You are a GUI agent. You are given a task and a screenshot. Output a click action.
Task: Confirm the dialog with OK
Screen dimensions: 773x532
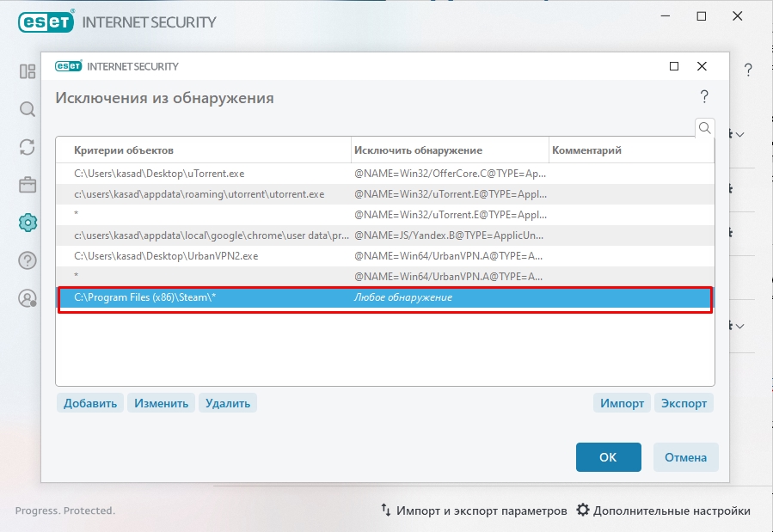coord(608,457)
